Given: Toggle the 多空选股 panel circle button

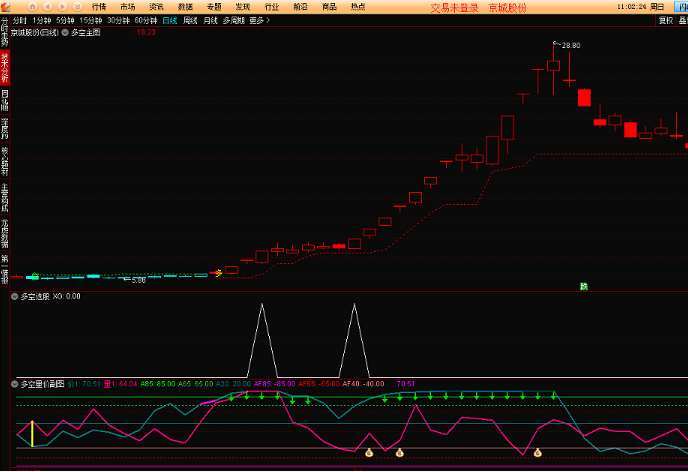Looking at the screenshot, I should coord(14,296).
